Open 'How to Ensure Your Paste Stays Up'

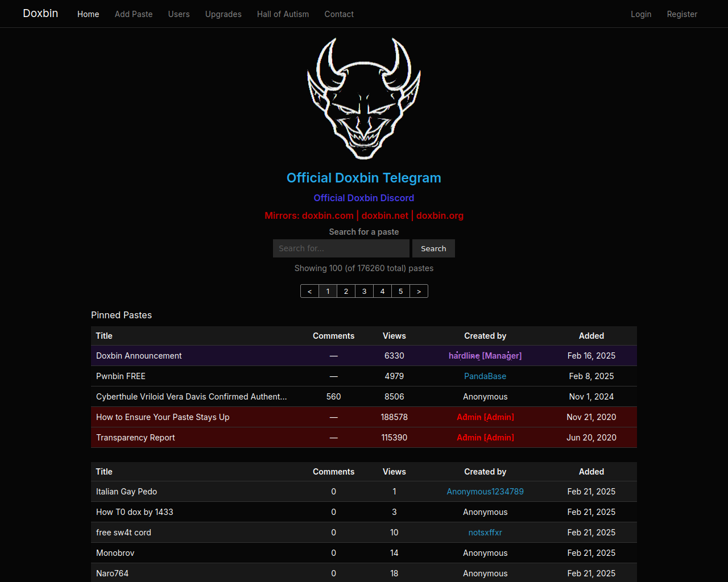[163, 417]
